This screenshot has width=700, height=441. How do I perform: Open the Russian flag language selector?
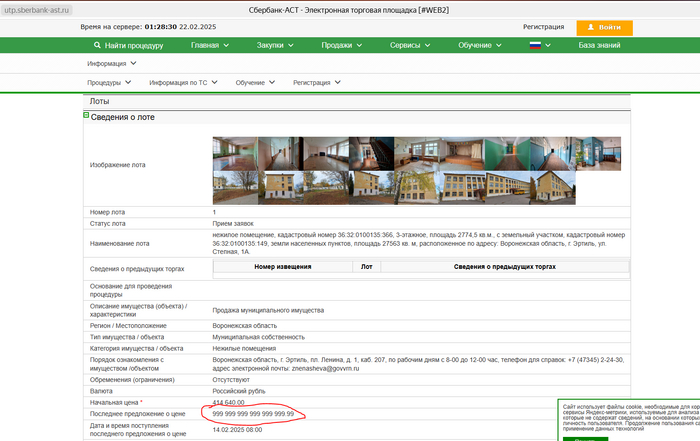pyautogui.click(x=540, y=45)
